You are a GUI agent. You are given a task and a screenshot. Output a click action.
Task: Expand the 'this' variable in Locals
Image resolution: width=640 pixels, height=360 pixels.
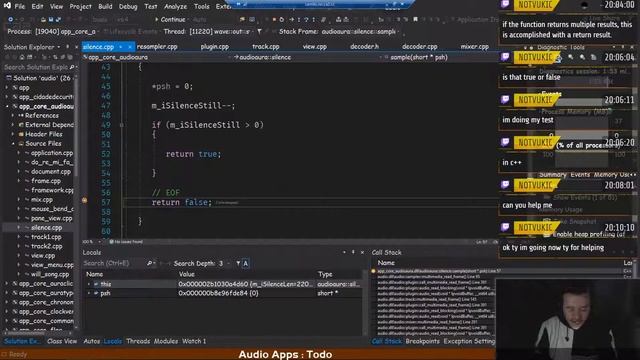point(89,284)
